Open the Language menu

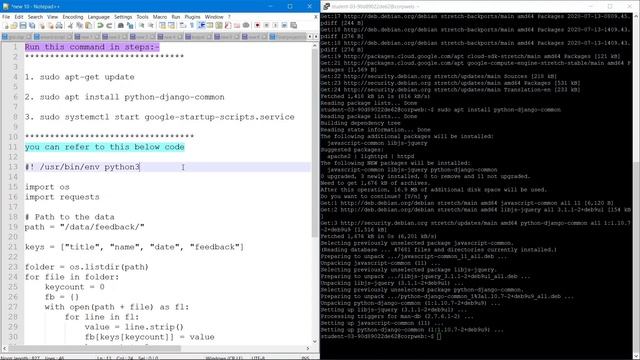[98, 17]
